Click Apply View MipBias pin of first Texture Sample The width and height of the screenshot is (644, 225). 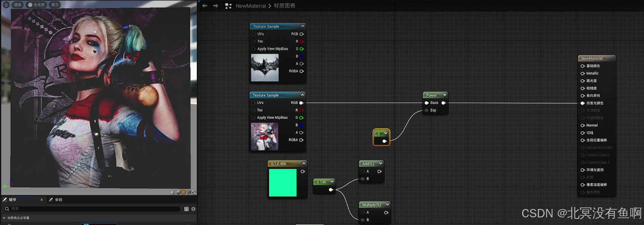[254, 49]
